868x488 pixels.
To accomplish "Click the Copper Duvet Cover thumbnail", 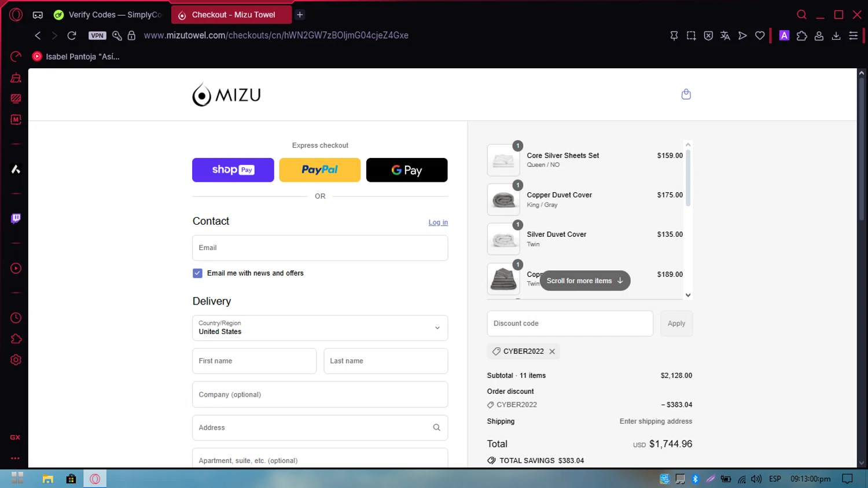I will coord(503,200).
